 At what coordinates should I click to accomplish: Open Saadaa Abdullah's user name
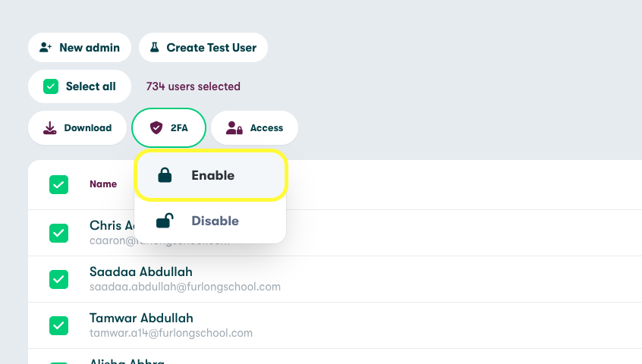point(140,271)
